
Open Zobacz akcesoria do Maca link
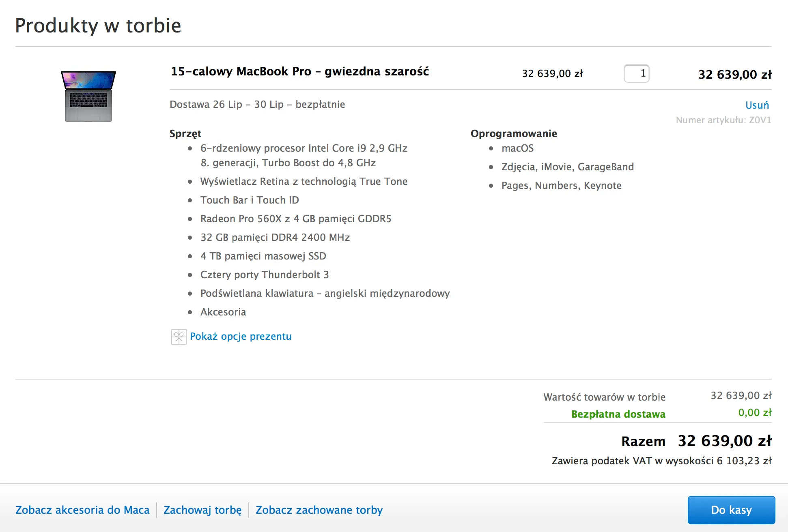[82, 510]
